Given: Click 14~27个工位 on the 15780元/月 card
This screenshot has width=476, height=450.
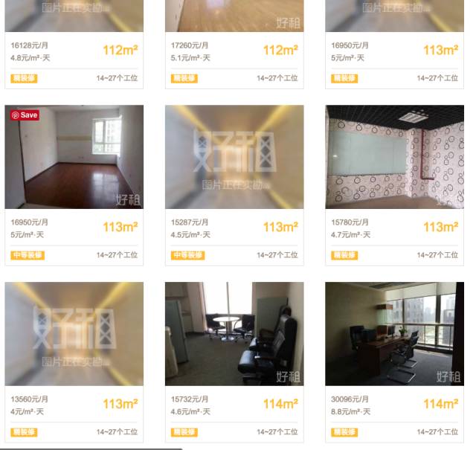Looking at the screenshot, I should point(437,255).
